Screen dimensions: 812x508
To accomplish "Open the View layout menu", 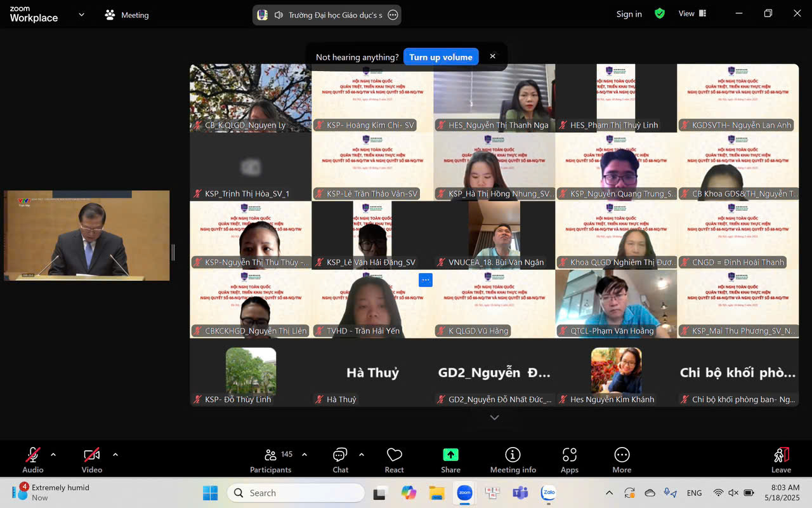I will [692, 13].
